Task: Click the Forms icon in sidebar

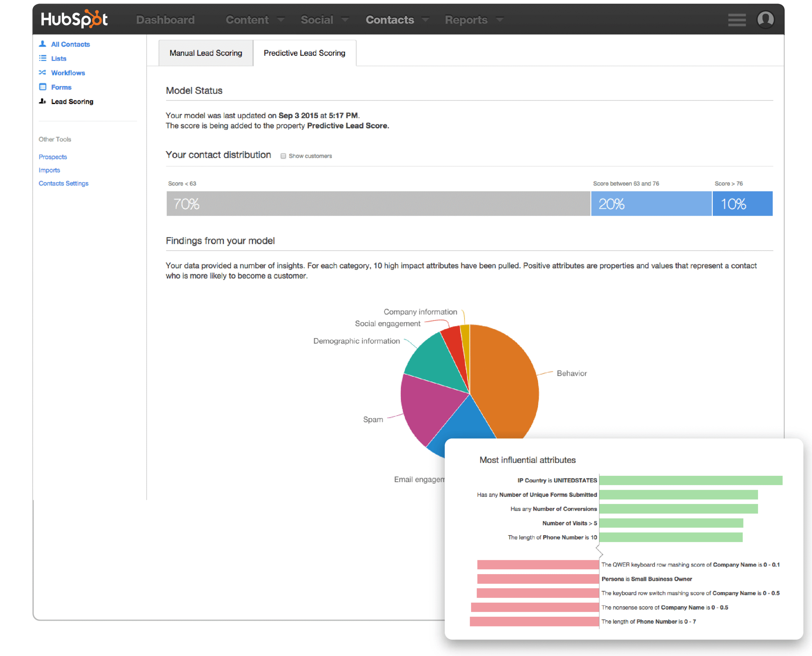Action: (x=43, y=87)
